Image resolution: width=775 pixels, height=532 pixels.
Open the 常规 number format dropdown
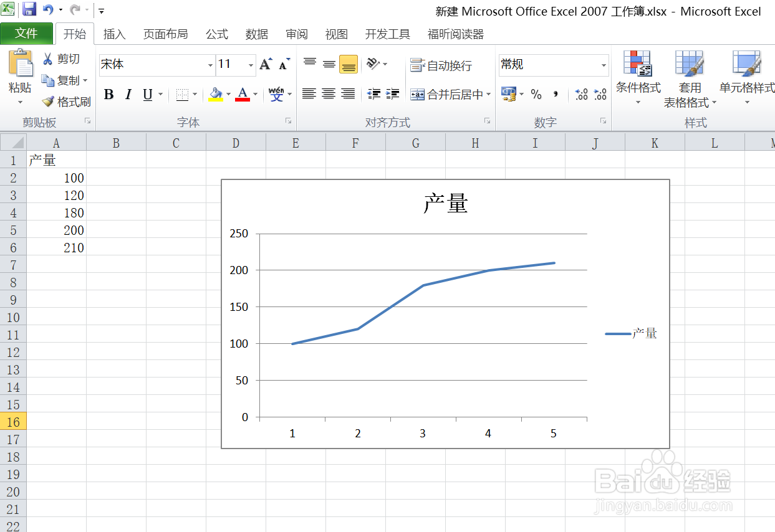click(x=604, y=65)
